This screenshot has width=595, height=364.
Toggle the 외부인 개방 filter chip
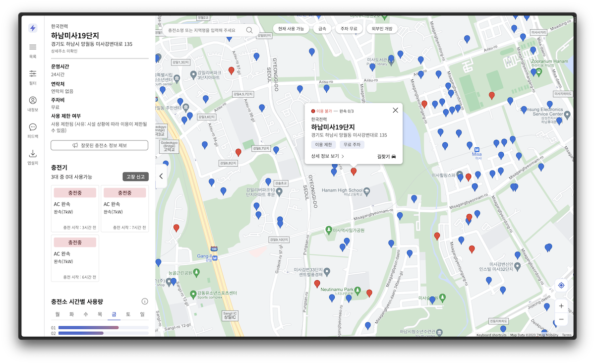click(382, 29)
